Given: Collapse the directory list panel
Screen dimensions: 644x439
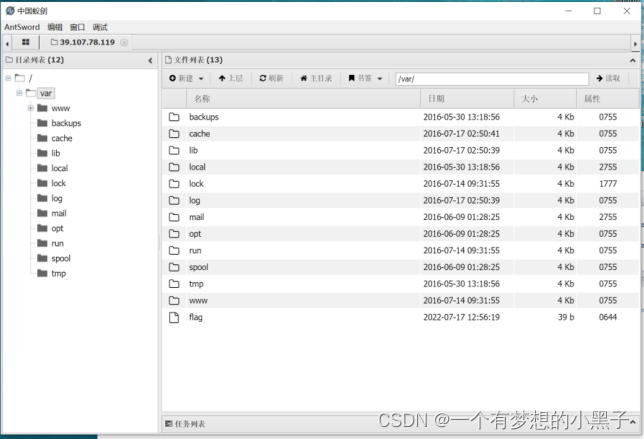Looking at the screenshot, I should (x=150, y=60).
